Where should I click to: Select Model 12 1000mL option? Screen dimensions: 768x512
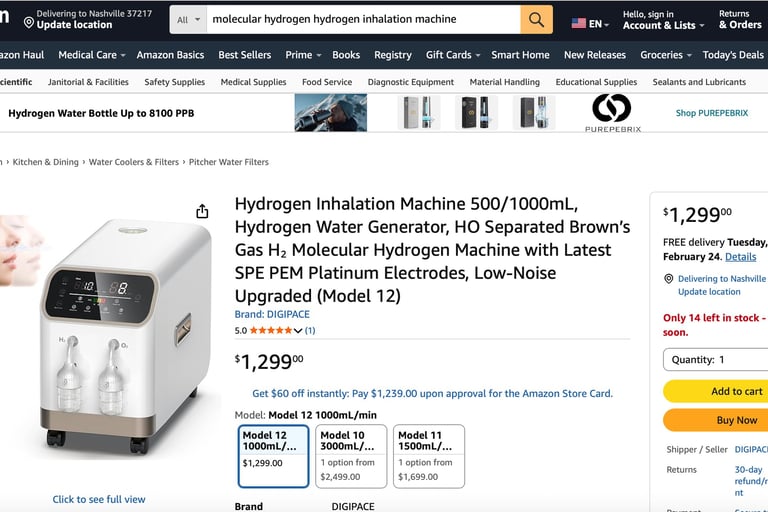point(273,456)
